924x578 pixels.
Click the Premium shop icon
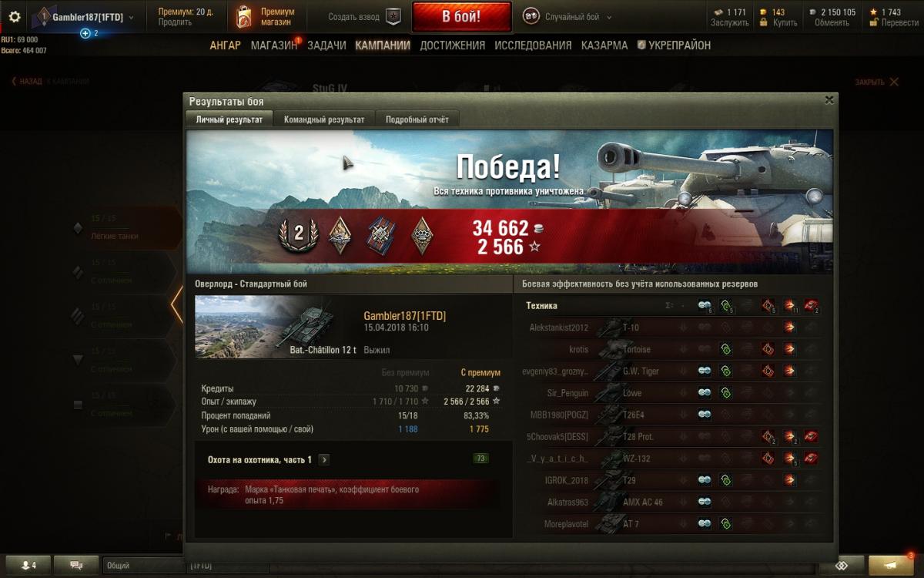point(243,16)
